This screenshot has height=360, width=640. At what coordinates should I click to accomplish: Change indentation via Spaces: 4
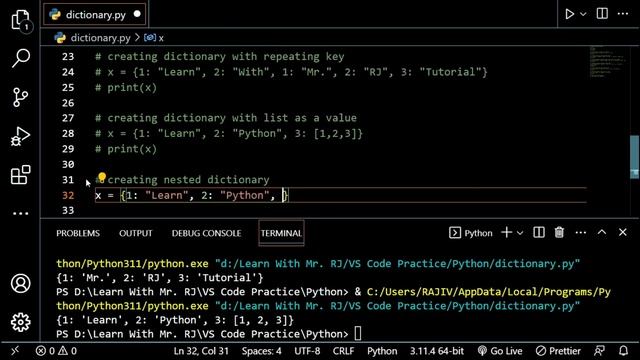[262, 351]
